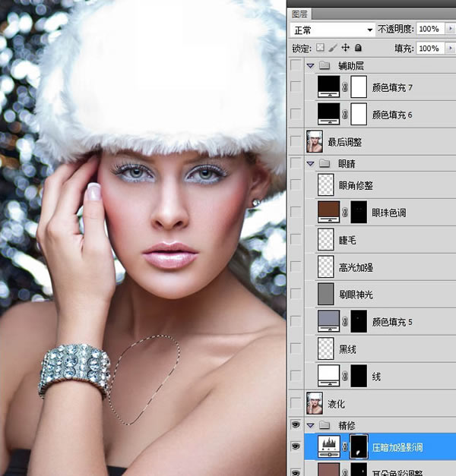The width and height of the screenshot is (456, 476).
Task: Enable lock image pixels brush icon
Action: [x=333, y=48]
